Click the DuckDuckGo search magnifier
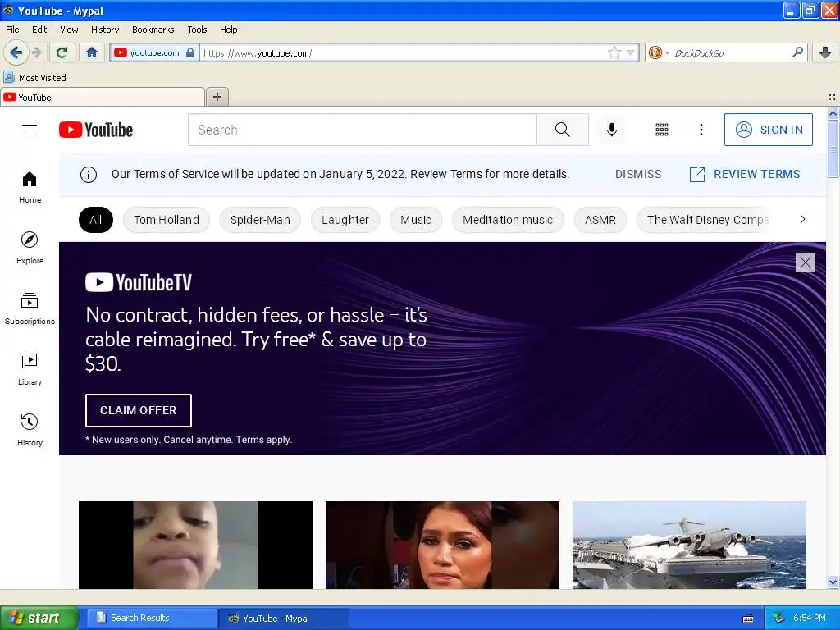840x630 pixels. tap(797, 52)
